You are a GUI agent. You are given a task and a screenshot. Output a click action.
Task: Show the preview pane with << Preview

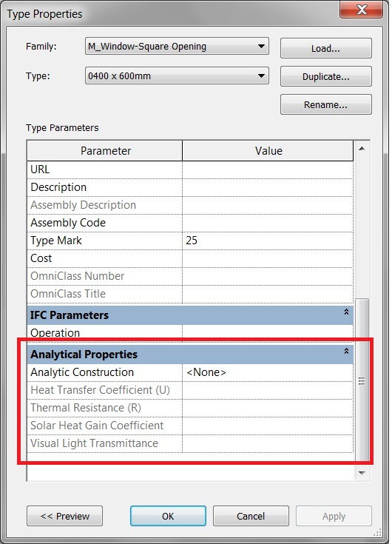click(64, 516)
